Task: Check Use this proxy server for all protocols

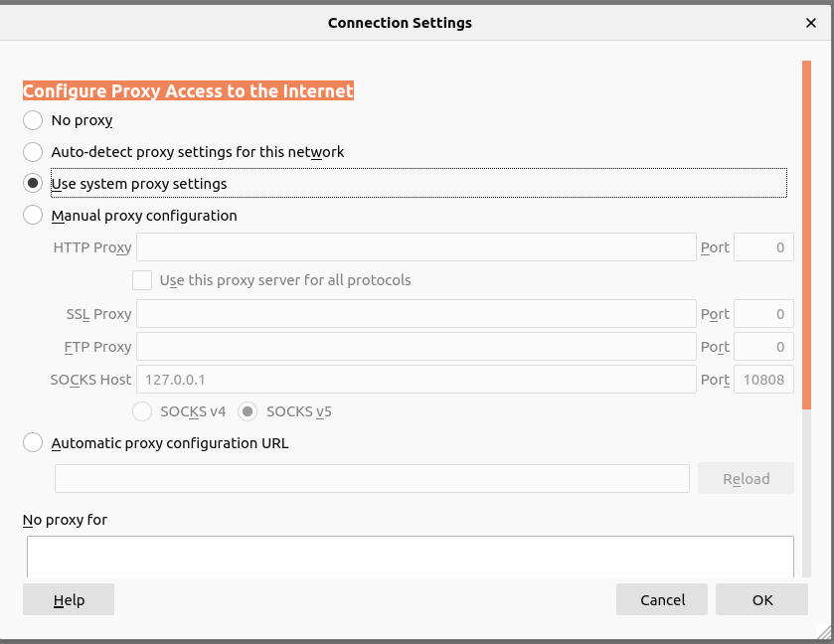Action: [142, 280]
